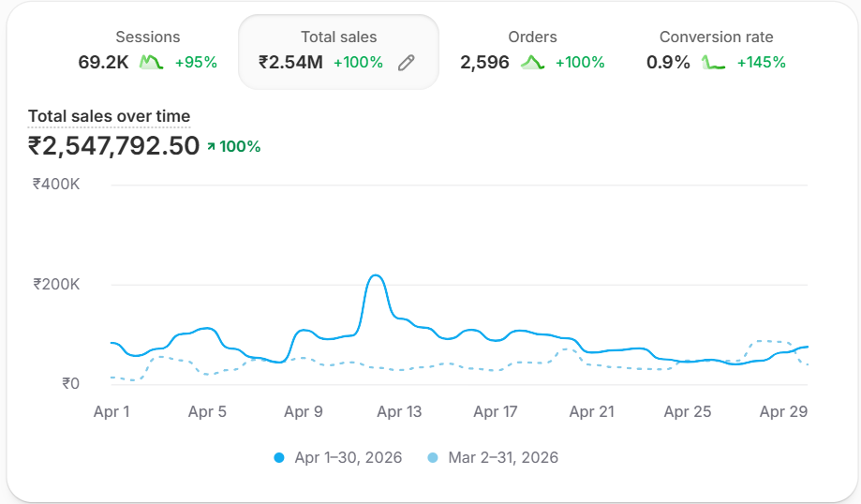Click the ₹2.54M total sales value
The image size is (861, 504).
click(290, 62)
